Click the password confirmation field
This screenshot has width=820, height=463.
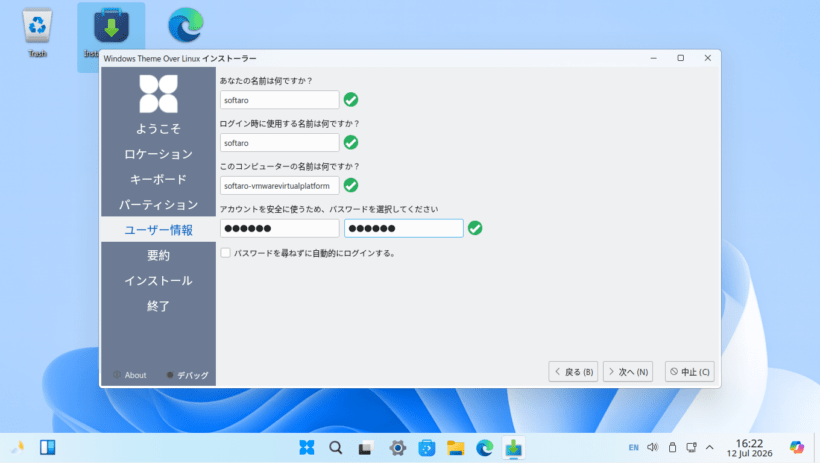(x=404, y=228)
